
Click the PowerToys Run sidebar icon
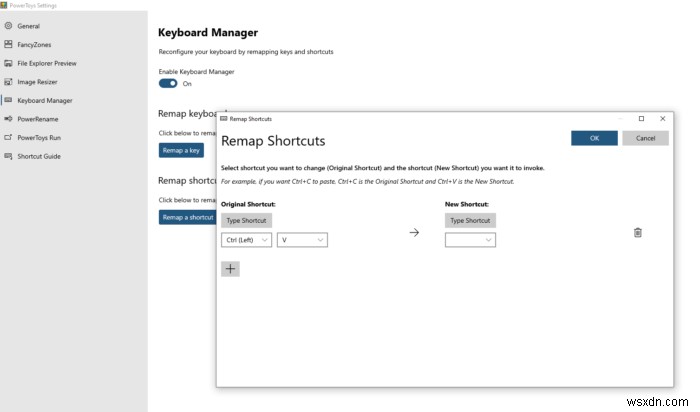[x=8, y=138]
